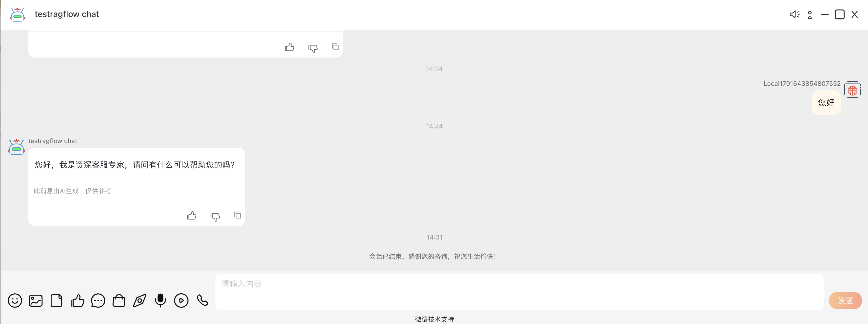This screenshot has width=868, height=324.
Task: Click thumbs-up on the top message card
Action: 290,47
